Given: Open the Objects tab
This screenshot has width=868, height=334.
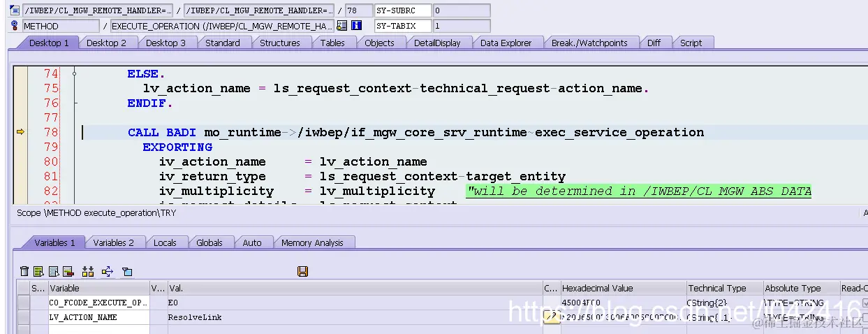Looking at the screenshot, I should [x=380, y=43].
